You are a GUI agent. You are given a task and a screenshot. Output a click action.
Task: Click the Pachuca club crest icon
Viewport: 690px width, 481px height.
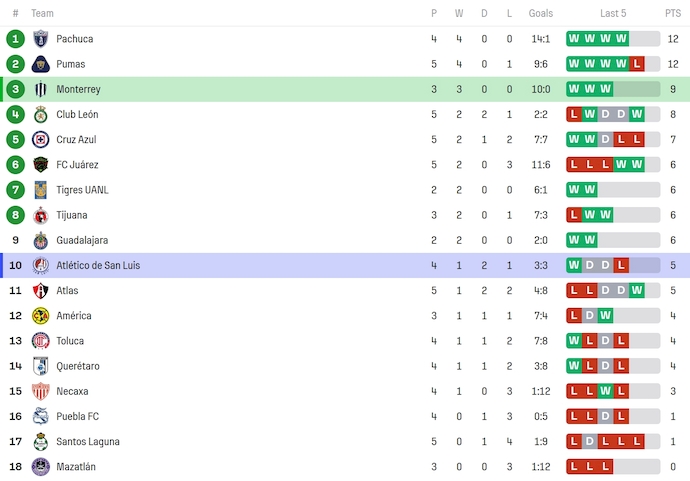tap(41, 39)
